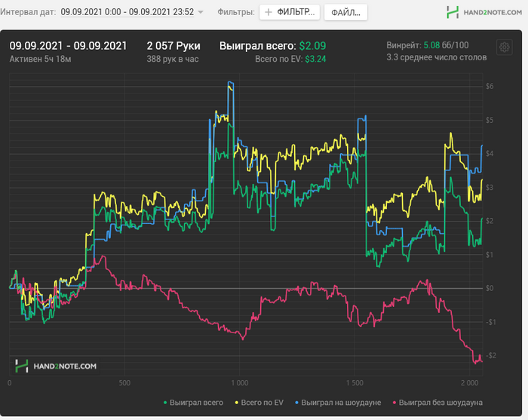Click the ФИЛЬТР... button
528x420 pixels.
point(289,13)
